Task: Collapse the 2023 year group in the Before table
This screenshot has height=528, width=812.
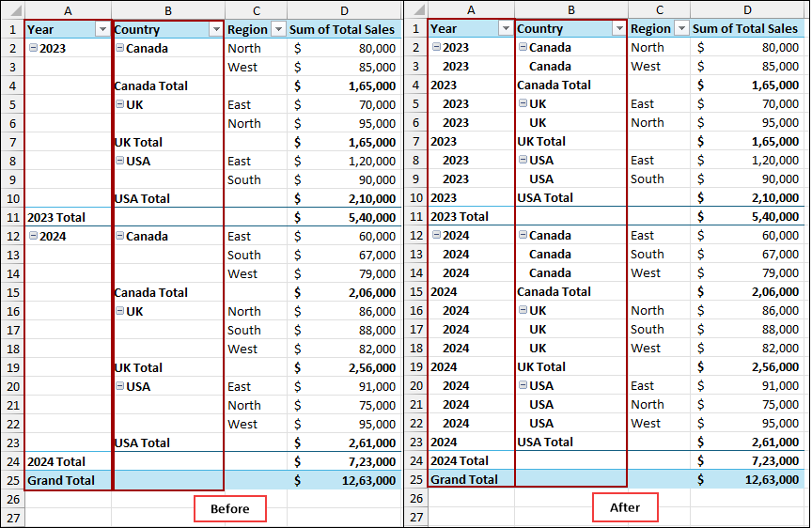Action: pos(33,48)
